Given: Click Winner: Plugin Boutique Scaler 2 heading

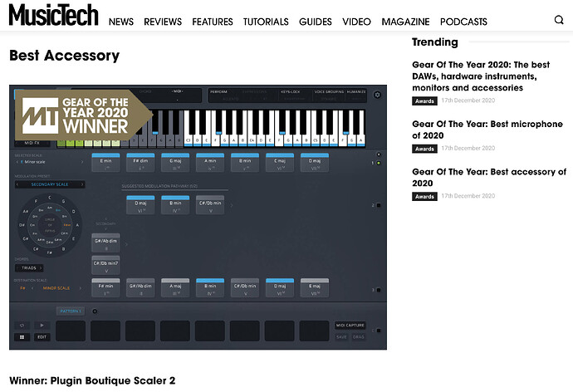Looking at the screenshot, I should [92, 380].
